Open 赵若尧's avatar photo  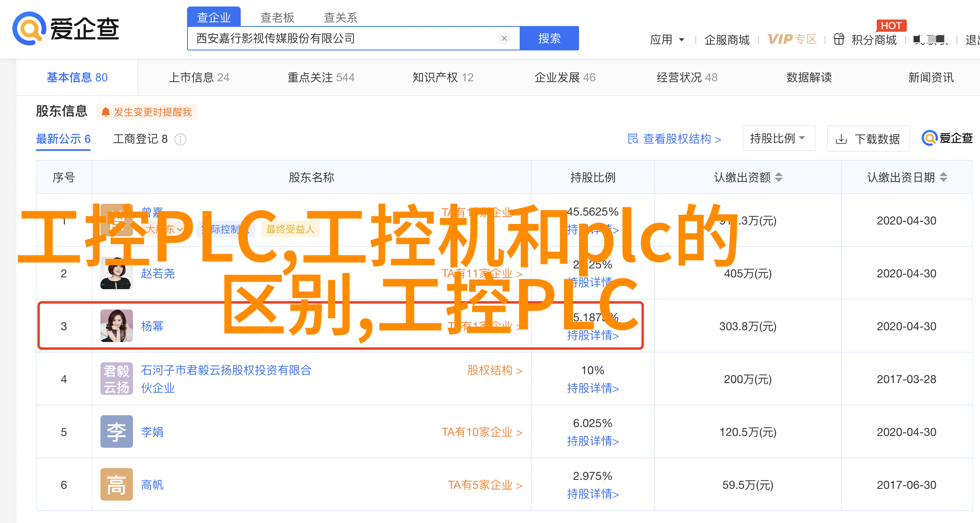116,273
